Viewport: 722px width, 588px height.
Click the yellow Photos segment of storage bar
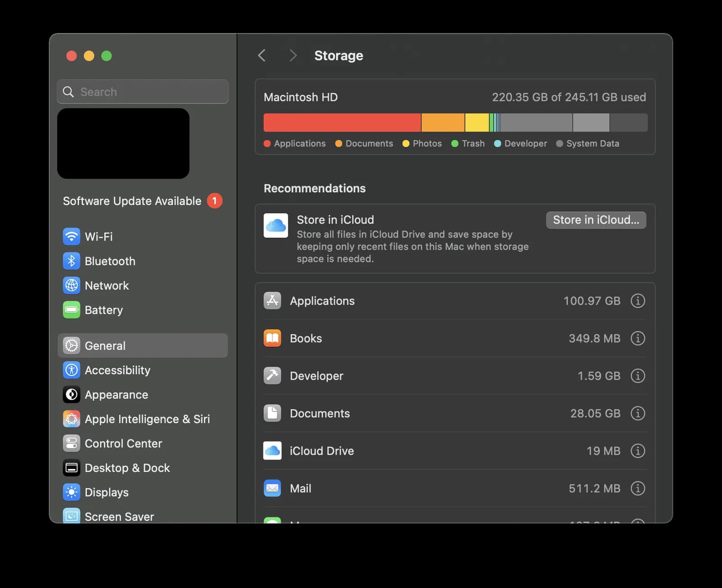(x=477, y=123)
